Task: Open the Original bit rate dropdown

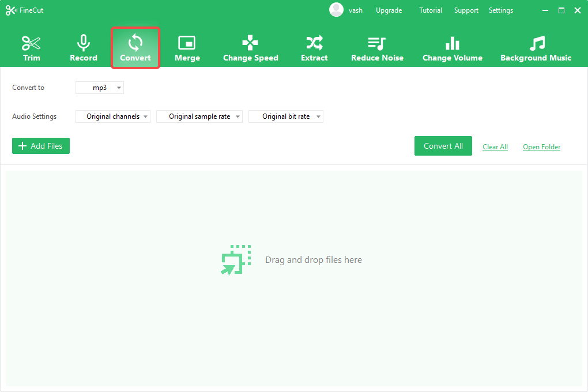Action: tap(286, 116)
